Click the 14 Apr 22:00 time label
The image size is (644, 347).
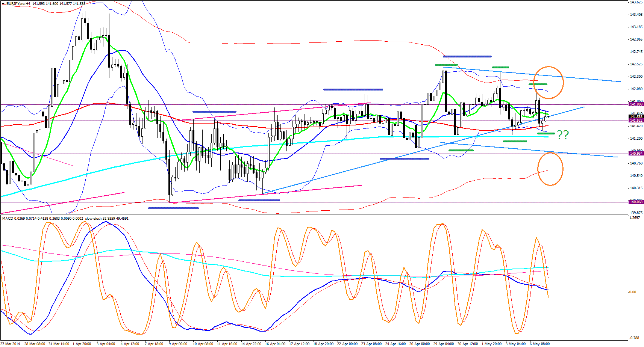click(x=251, y=344)
